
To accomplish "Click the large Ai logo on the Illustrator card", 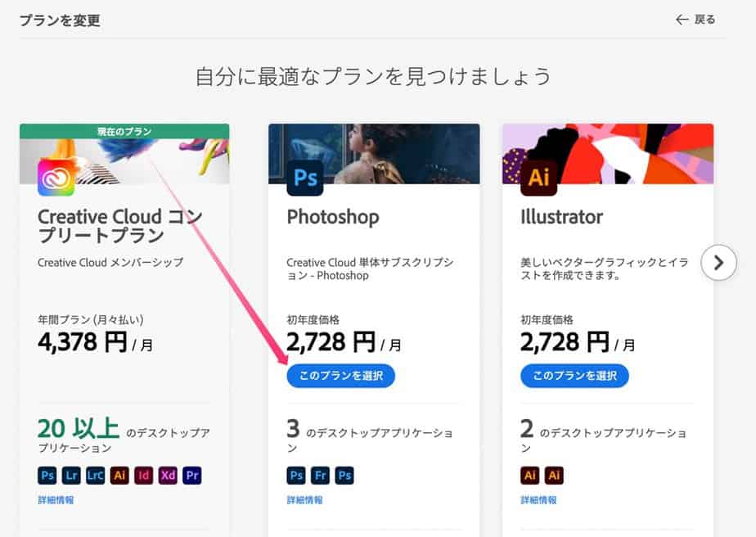I will pyautogui.click(x=538, y=178).
